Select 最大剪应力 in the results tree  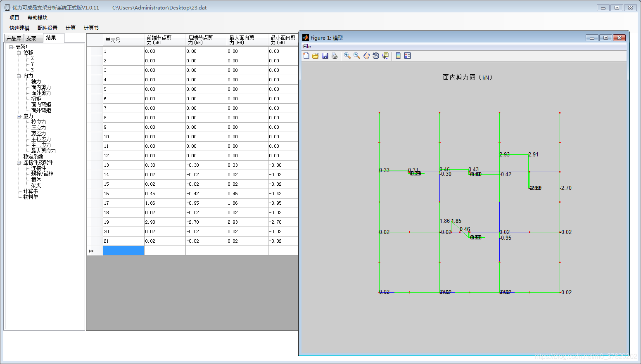coord(43,151)
